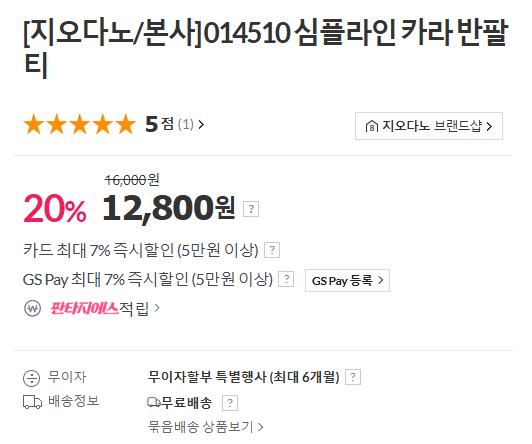Click the small truck icon before 무료배송

tap(154, 403)
